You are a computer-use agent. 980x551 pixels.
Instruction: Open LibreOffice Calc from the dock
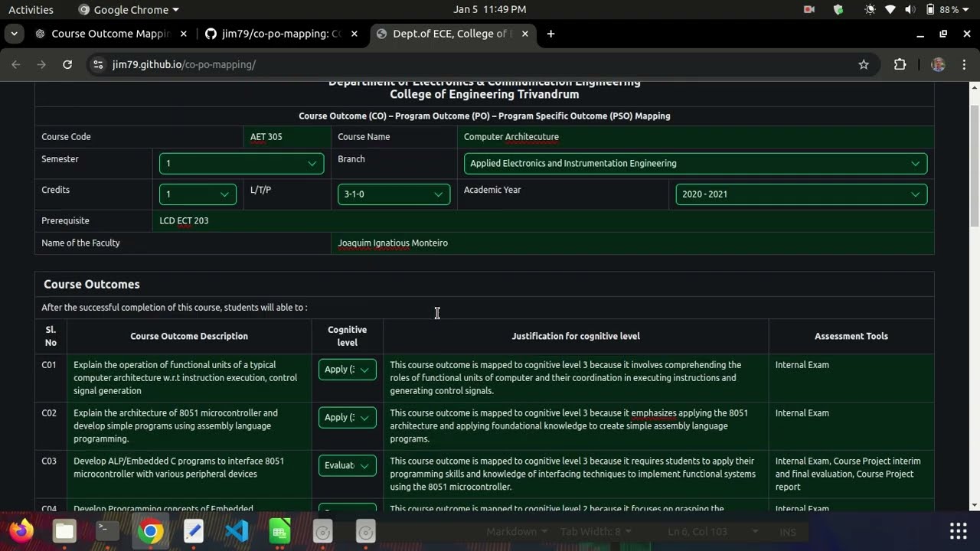(279, 530)
